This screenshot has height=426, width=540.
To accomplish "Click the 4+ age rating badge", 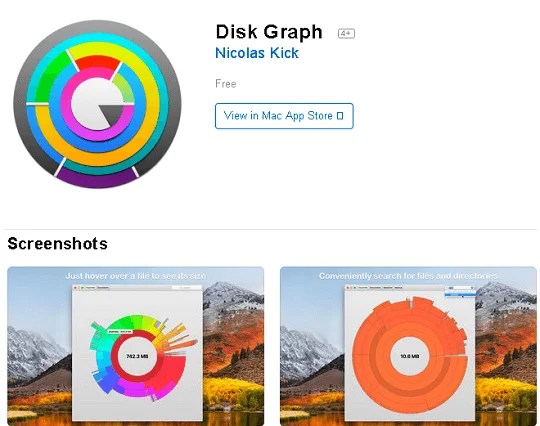I will pyautogui.click(x=346, y=33).
